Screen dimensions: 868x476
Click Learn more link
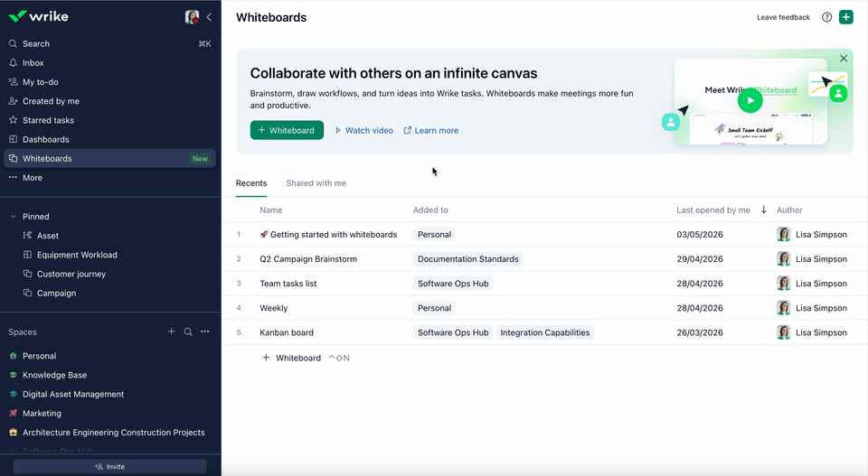(x=430, y=130)
